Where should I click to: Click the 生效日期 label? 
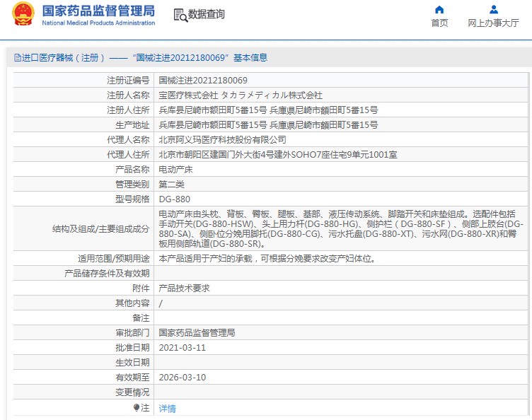pyautogui.click(x=133, y=363)
